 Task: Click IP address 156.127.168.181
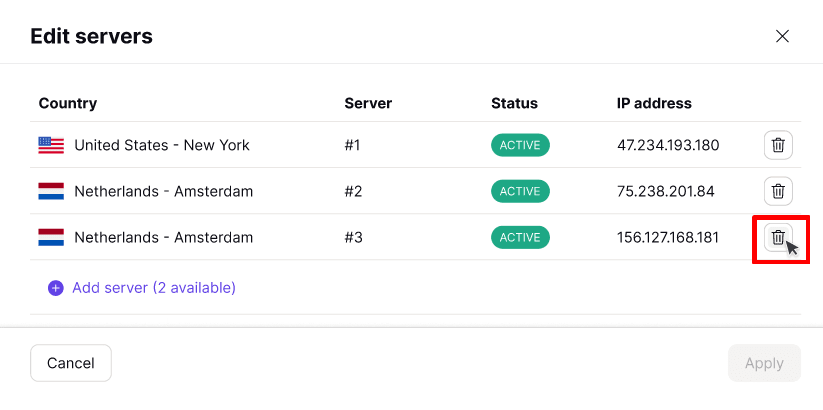(668, 238)
